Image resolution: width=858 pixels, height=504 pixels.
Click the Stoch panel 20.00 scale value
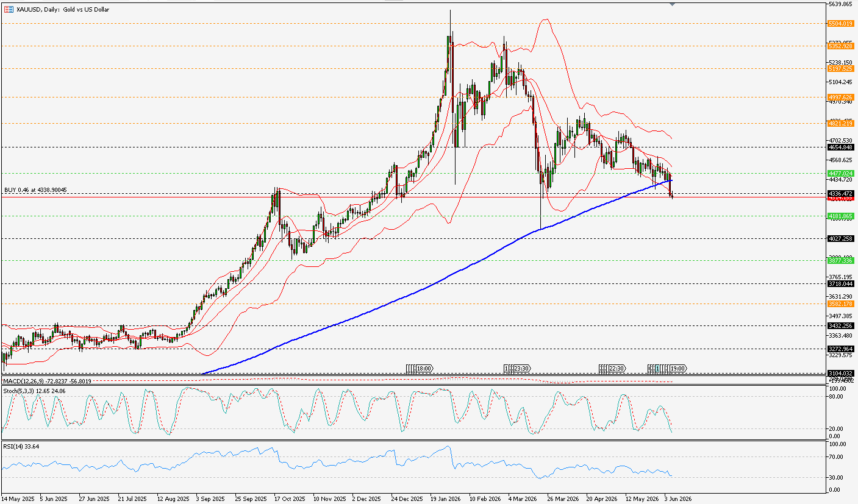[836, 428]
